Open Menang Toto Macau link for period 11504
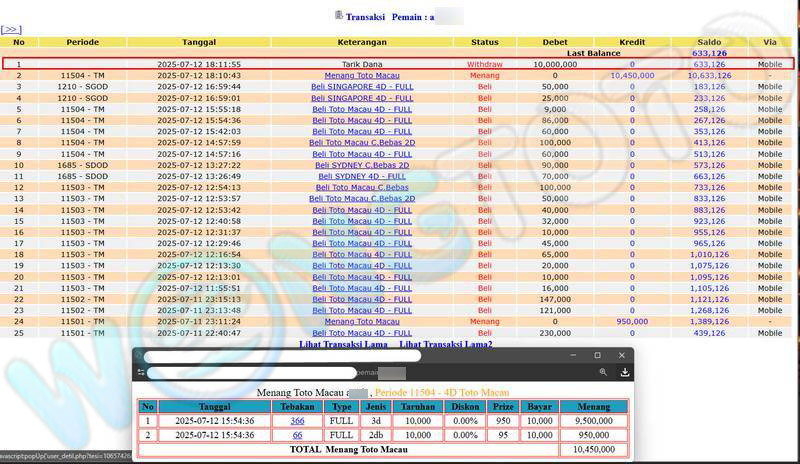 pos(362,75)
